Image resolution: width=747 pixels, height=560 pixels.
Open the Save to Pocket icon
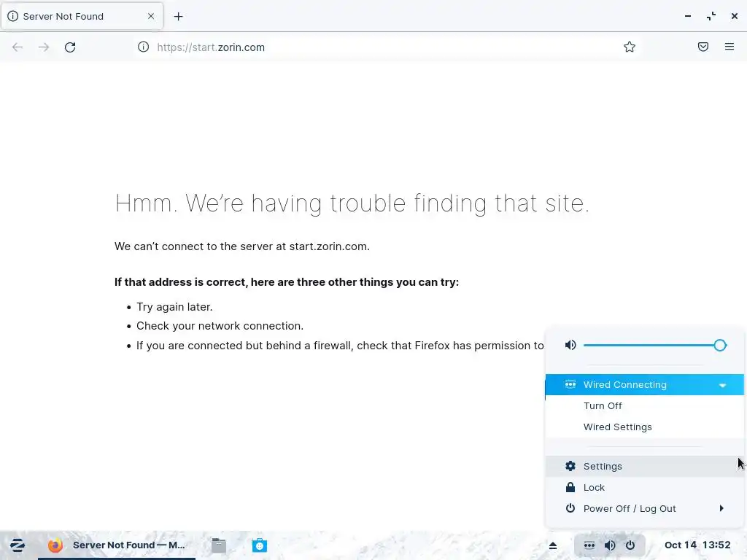click(x=703, y=47)
